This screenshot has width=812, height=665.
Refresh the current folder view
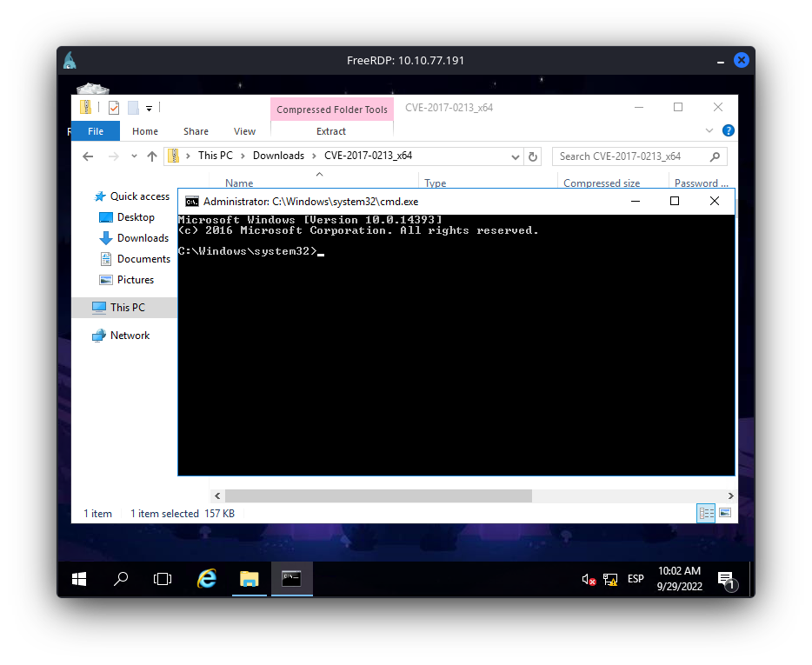[x=533, y=156]
